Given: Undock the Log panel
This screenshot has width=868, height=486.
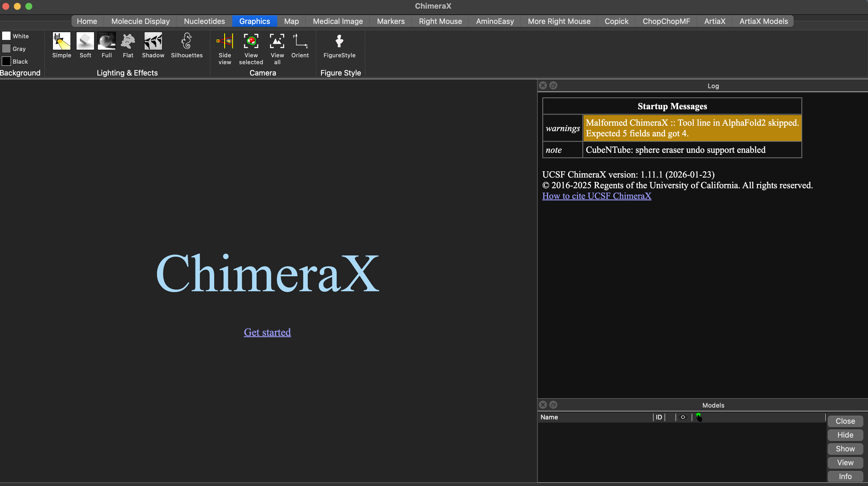Looking at the screenshot, I should [553, 85].
